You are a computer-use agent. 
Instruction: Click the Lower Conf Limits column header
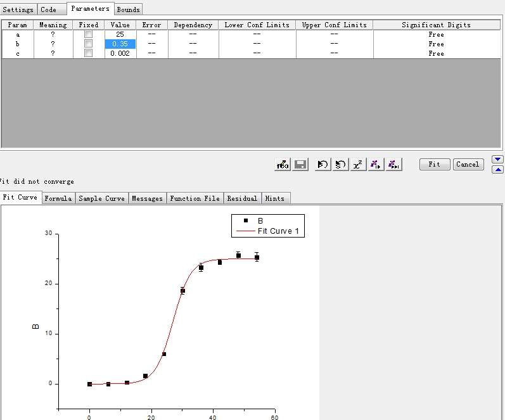tap(257, 25)
